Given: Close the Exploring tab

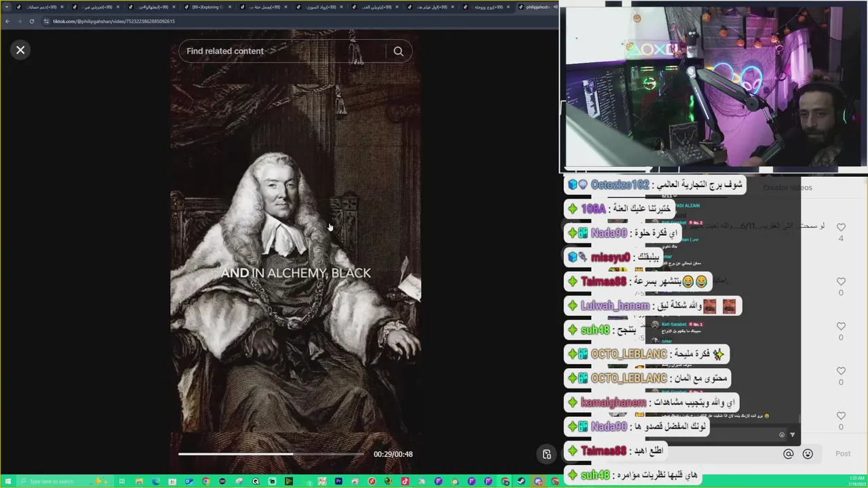Looking at the screenshot, I should tap(229, 7).
